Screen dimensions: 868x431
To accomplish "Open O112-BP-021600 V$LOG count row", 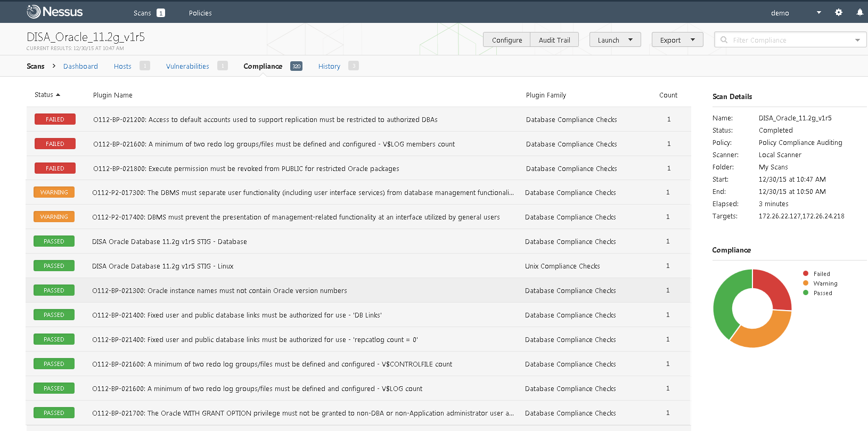I will pos(358,388).
